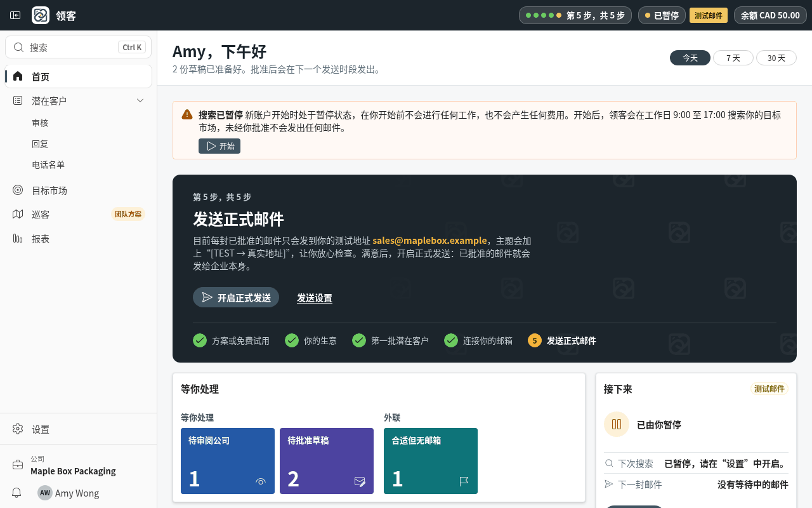Click the checkmark for 第一批潜在客户 step
This screenshot has width=812, height=508.
click(359, 340)
